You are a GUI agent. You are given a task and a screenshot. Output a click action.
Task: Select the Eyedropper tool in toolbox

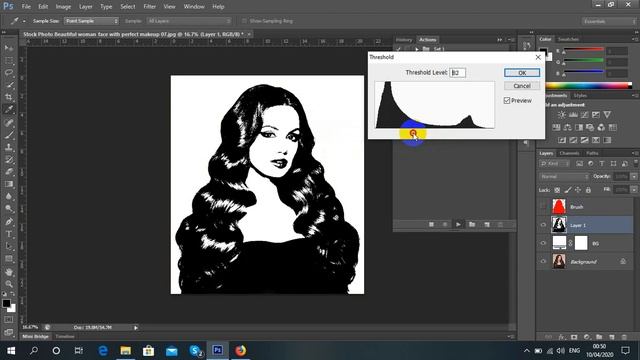(x=9, y=109)
